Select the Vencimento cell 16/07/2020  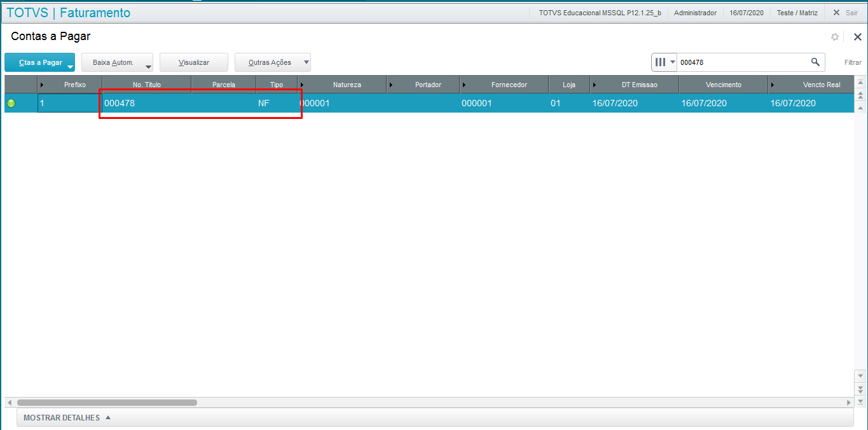(724, 103)
